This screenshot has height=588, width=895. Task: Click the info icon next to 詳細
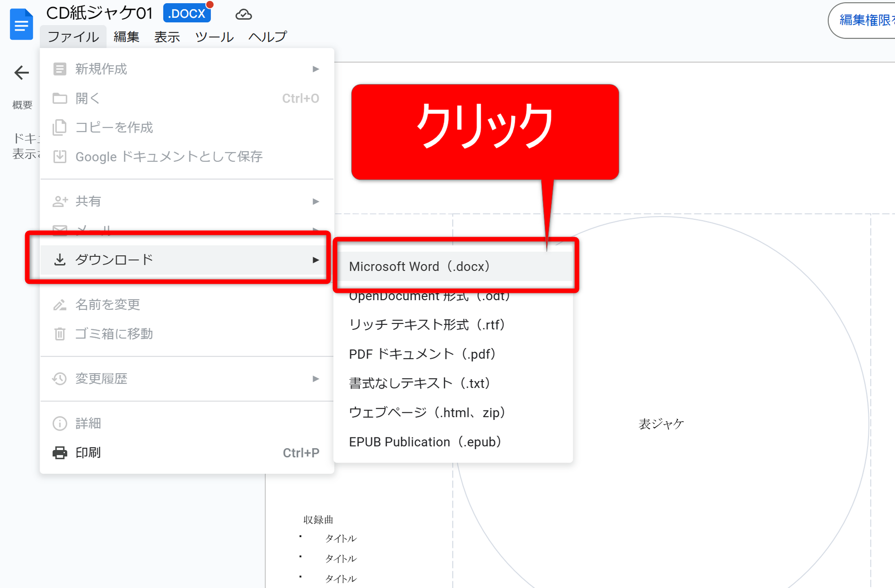(x=60, y=423)
